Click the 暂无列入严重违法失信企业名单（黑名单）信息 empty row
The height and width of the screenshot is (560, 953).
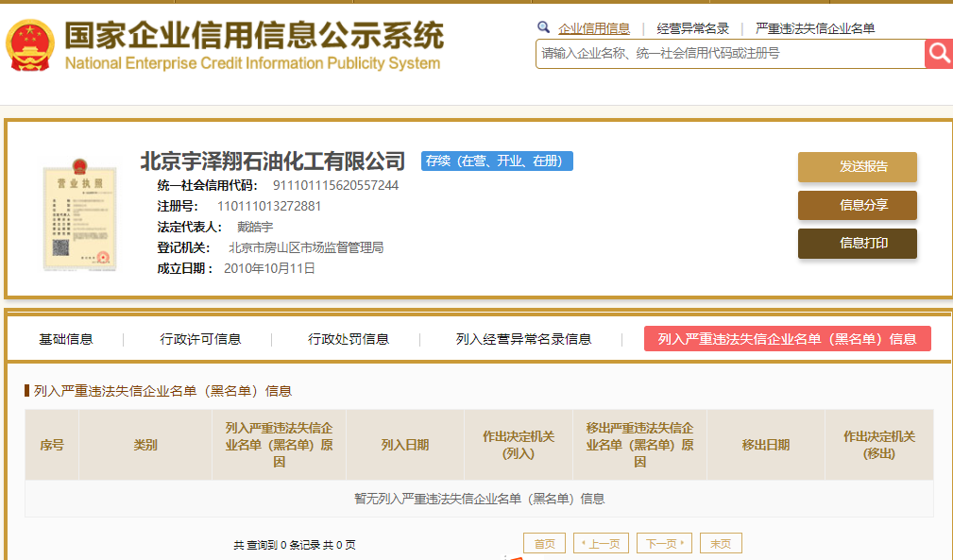click(479, 499)
